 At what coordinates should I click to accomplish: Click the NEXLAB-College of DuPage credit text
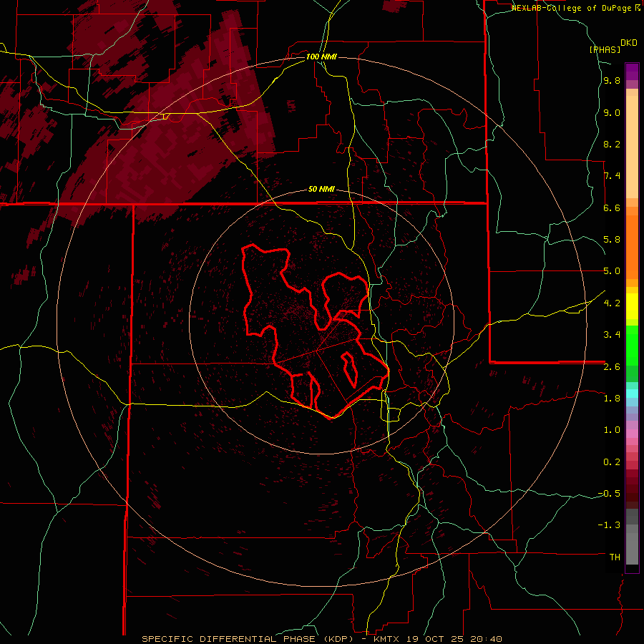572,8
